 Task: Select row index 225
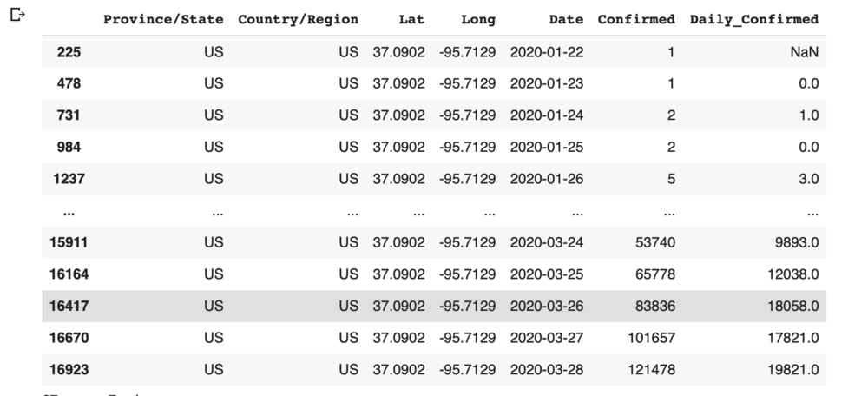click(x=69, y=52)
